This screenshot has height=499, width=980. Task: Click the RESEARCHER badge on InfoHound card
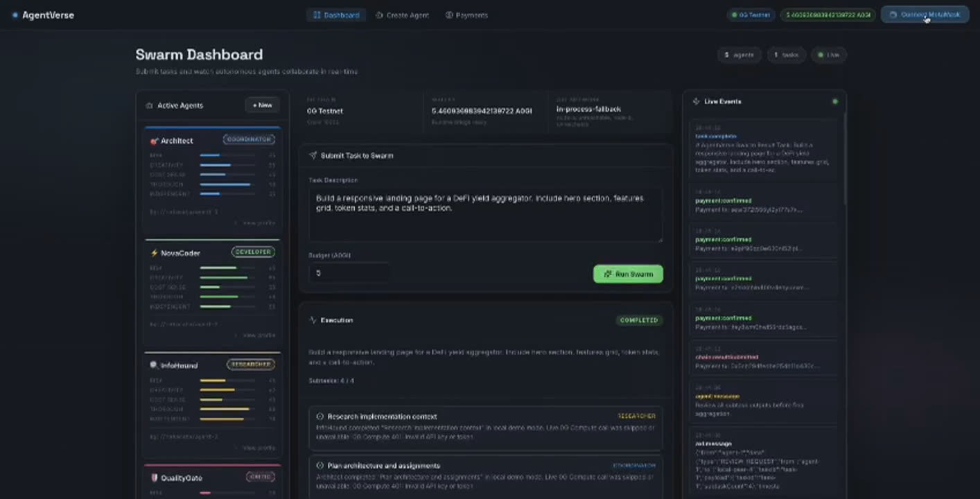click(x=251, y=364)
